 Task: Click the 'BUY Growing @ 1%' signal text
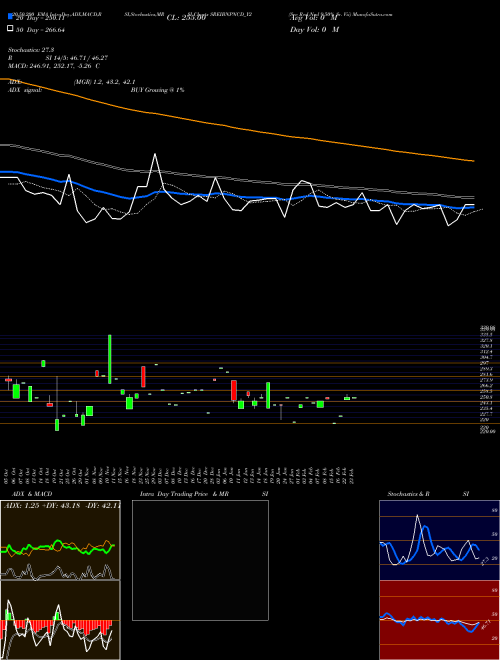coord(157,90)
